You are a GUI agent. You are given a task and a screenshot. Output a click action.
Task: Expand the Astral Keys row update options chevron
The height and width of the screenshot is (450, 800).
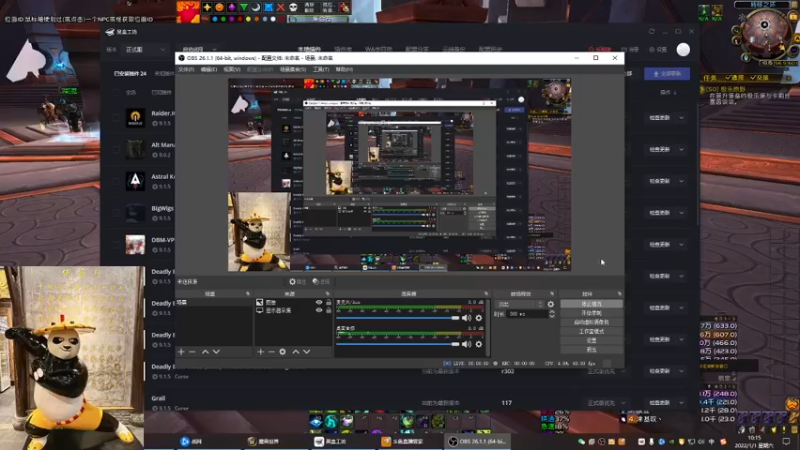pyautogui.click(x=682, y=181)
